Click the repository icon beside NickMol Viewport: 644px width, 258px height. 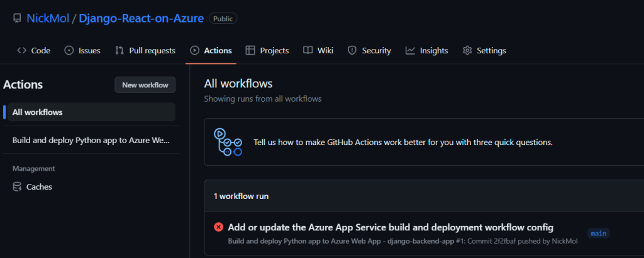17,18
